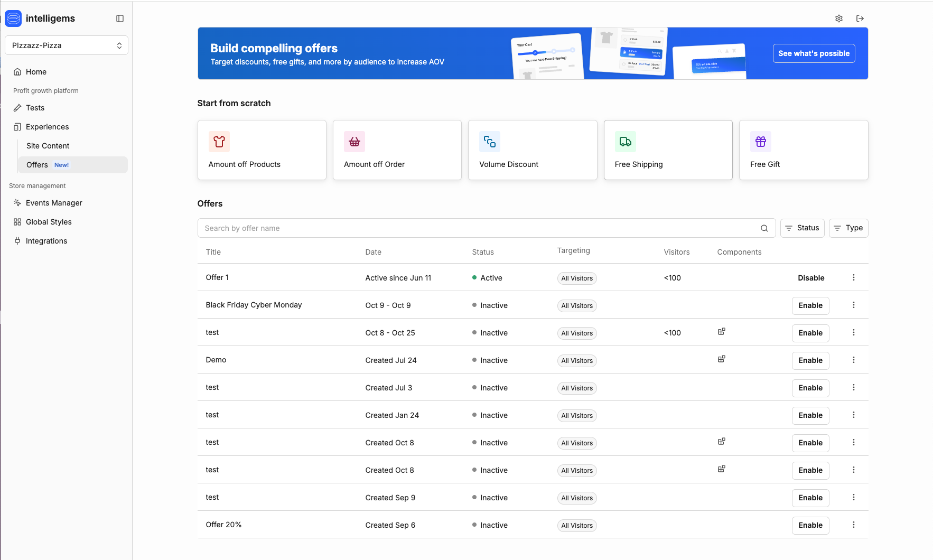Click the logout icon in the top right
The image size is (933, 560).
pos(860,18)
